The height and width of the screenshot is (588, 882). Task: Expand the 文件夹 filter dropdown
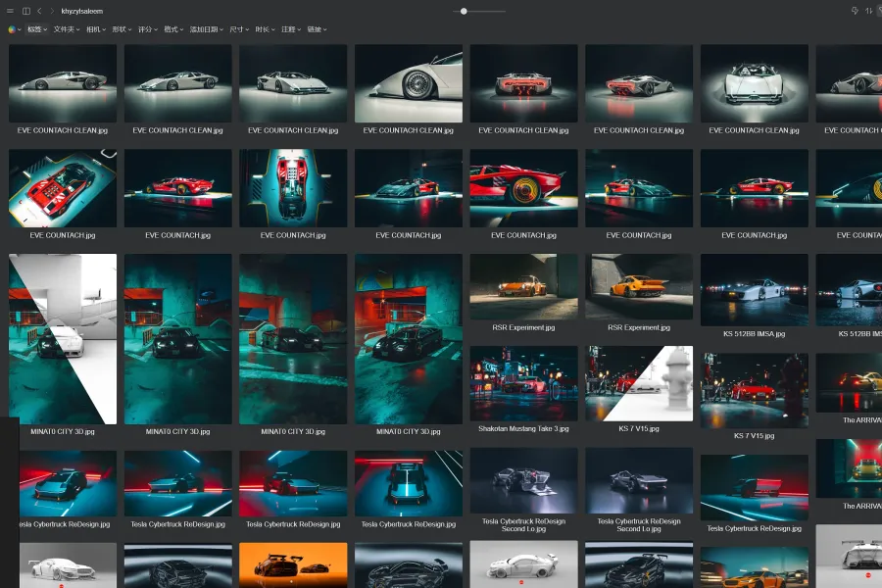click(65, 29)
